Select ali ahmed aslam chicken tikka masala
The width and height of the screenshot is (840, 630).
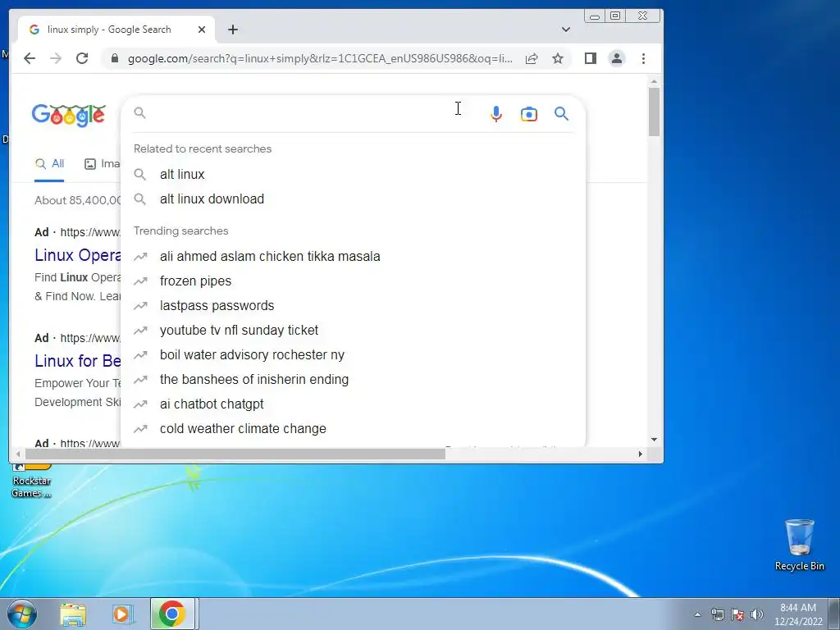point(353,256)
